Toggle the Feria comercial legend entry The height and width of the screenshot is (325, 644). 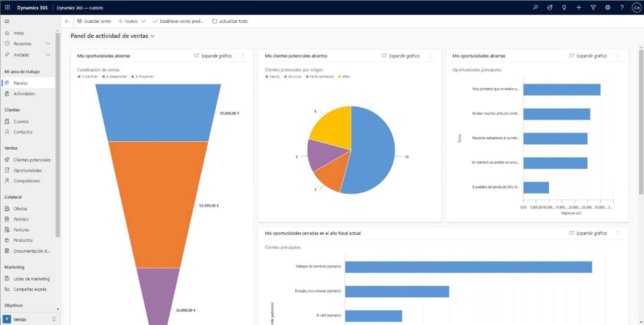pyautogui.click(x=320, y=76)
